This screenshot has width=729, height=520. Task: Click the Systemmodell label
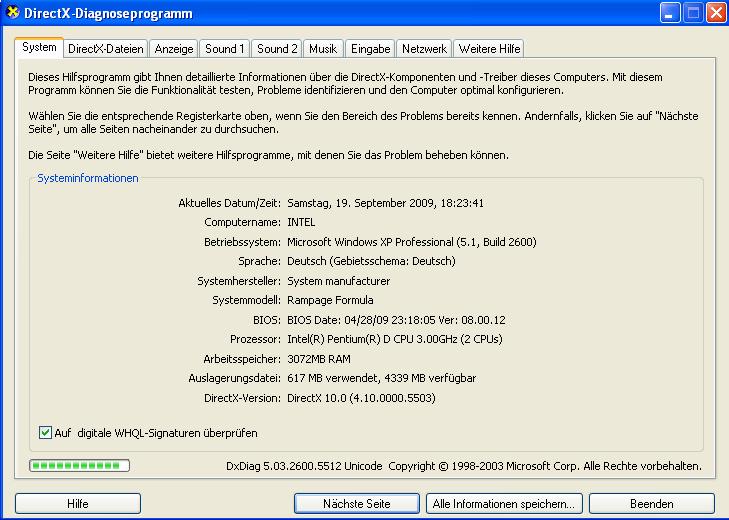tap(246, 300)
